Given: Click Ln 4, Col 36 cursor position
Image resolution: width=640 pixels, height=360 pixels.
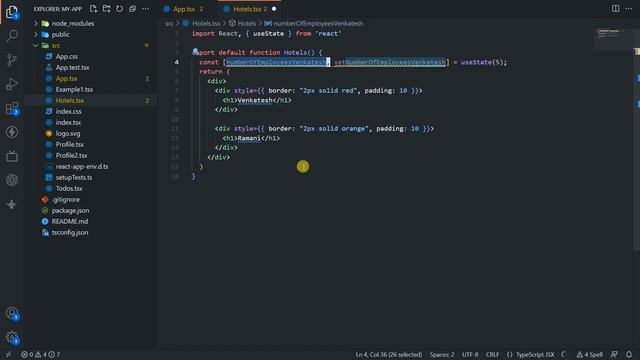Looking at the screenshot, I should (389, 354).
